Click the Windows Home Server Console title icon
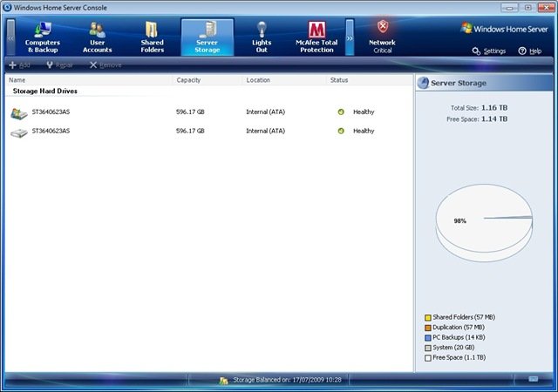Image resolution: width=558 pixels, height=392 pixels. (x=7, y=7)
